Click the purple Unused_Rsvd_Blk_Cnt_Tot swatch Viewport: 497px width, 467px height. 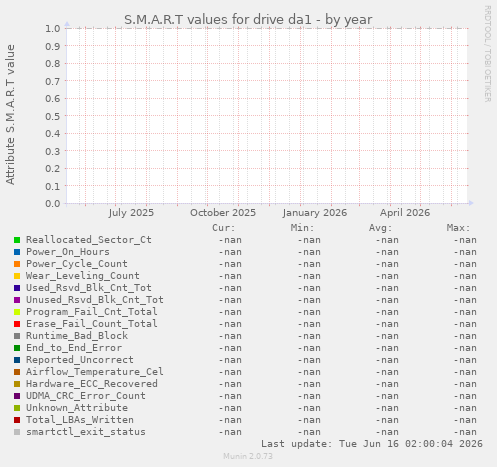click(17, 300)
